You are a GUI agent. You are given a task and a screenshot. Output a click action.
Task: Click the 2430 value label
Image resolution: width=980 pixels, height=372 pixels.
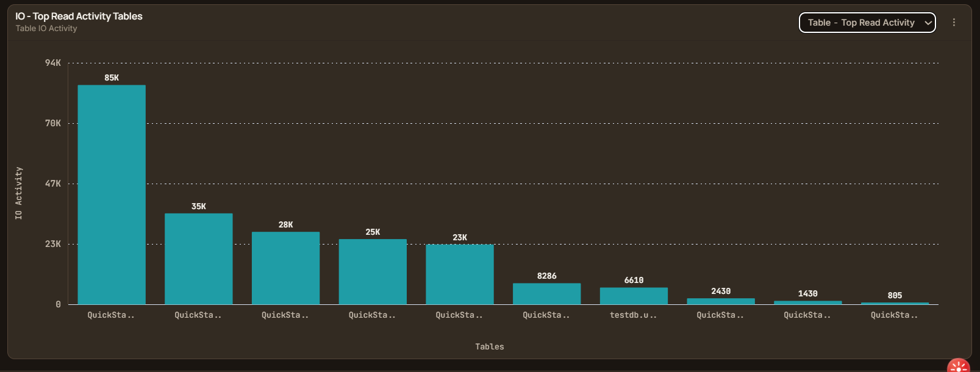[x=721, y=292]
